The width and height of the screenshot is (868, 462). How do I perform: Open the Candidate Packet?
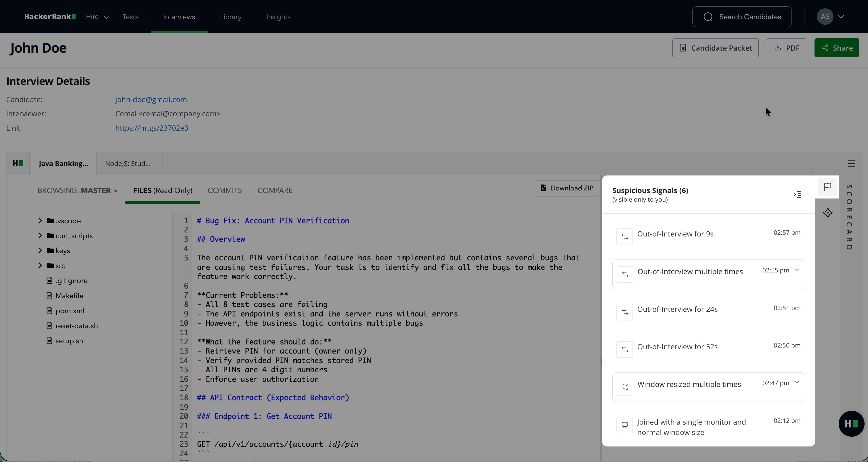tap(715, 47)
